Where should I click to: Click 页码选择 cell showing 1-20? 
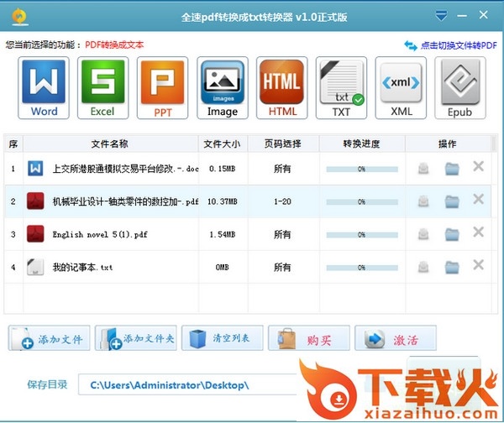point(282,201)
